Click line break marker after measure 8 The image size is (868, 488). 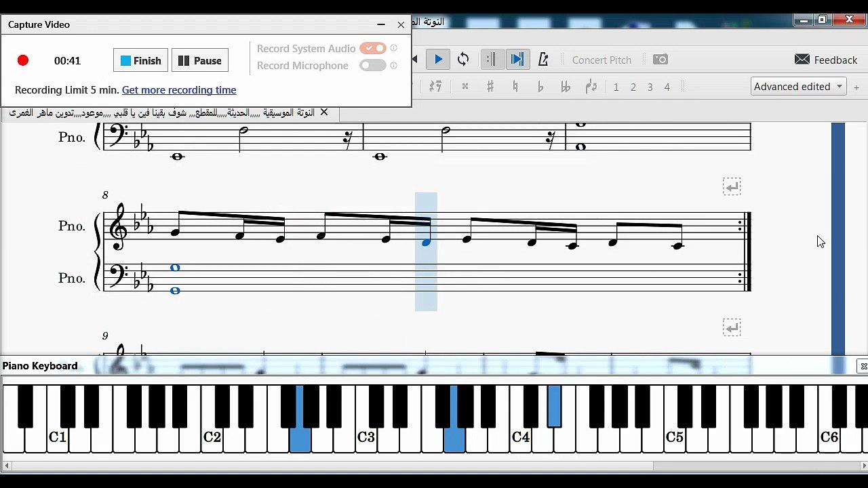(x=732, y=186)
